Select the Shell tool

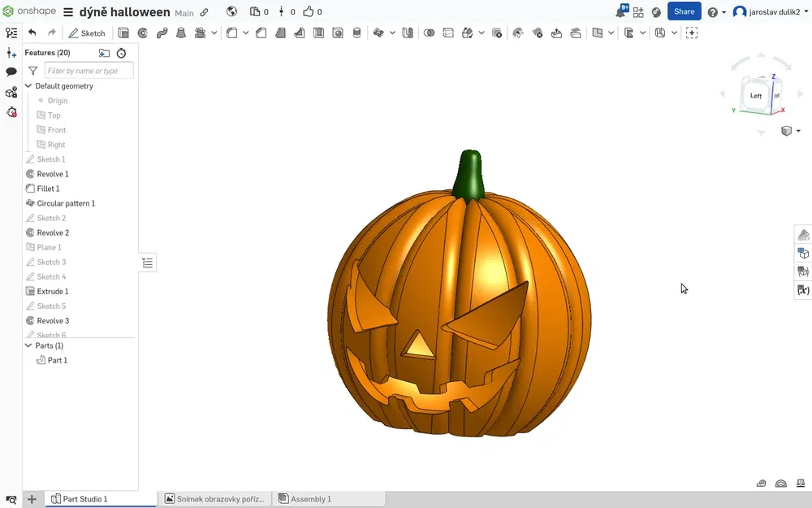click(318, 33)
